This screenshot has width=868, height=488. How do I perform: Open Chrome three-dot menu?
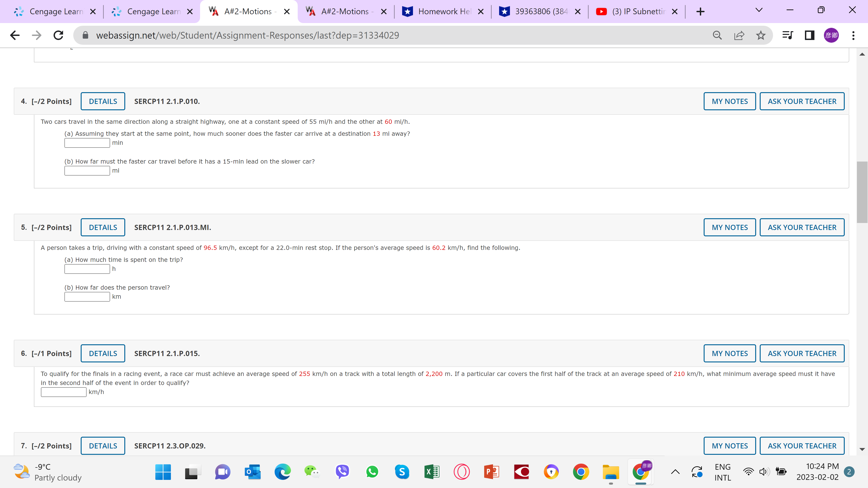click(853, 35)
